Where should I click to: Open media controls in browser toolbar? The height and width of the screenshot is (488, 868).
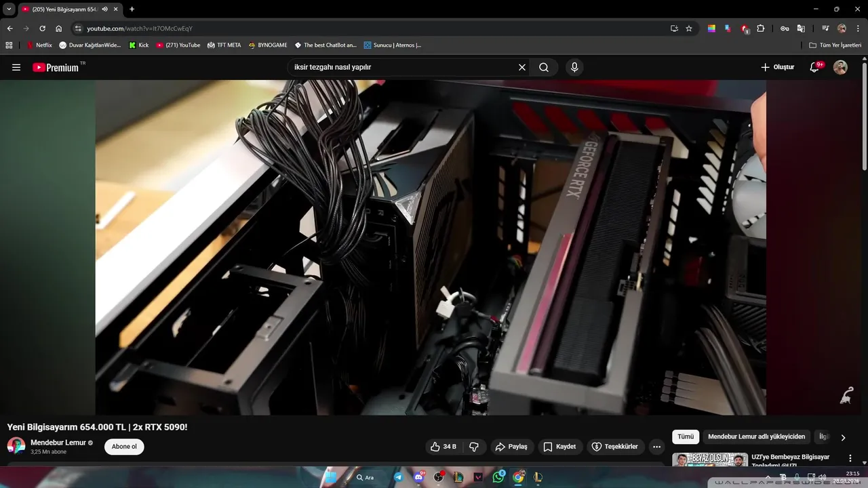[x=825, y=28]
